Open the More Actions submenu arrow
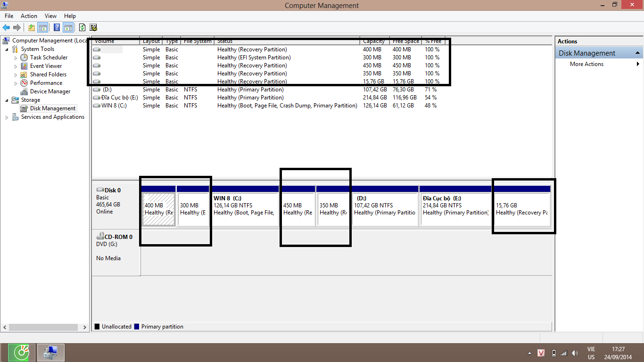Screen dimensions: 644x362 point(638,64)
